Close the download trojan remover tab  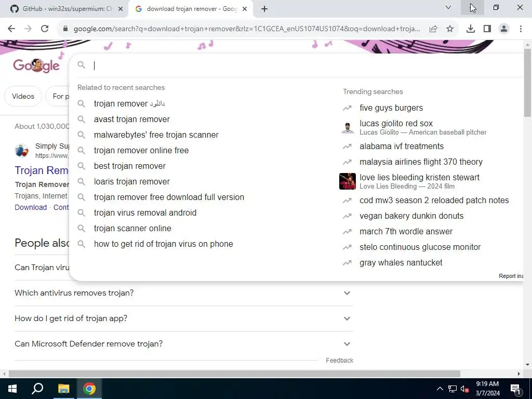(245, 9)
